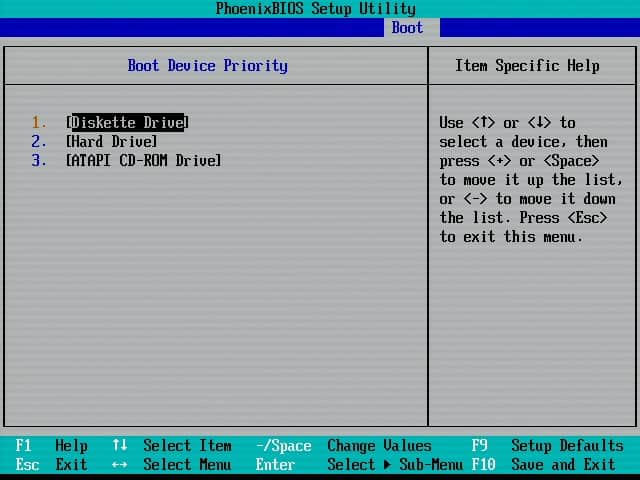Image resolution: width=640 pixels, height=480 pixels.
Task: Click the -/Space key label
Action: click(x=284, y=446)
